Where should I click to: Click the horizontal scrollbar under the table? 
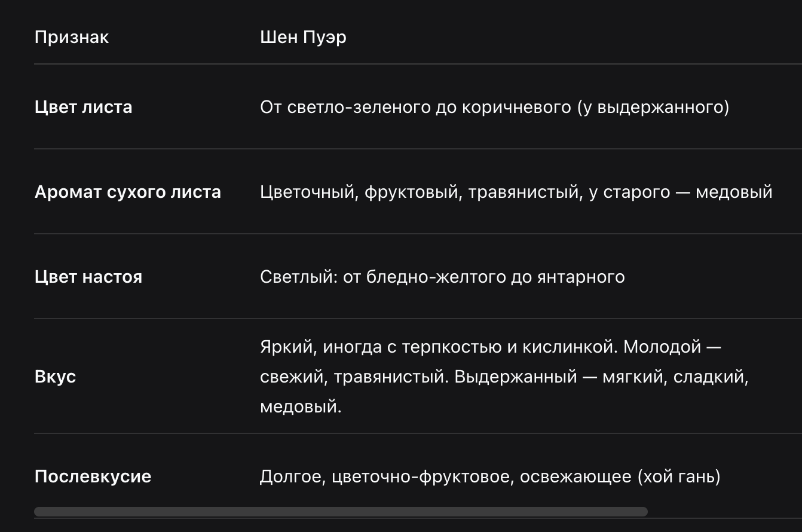click(341, 512)
